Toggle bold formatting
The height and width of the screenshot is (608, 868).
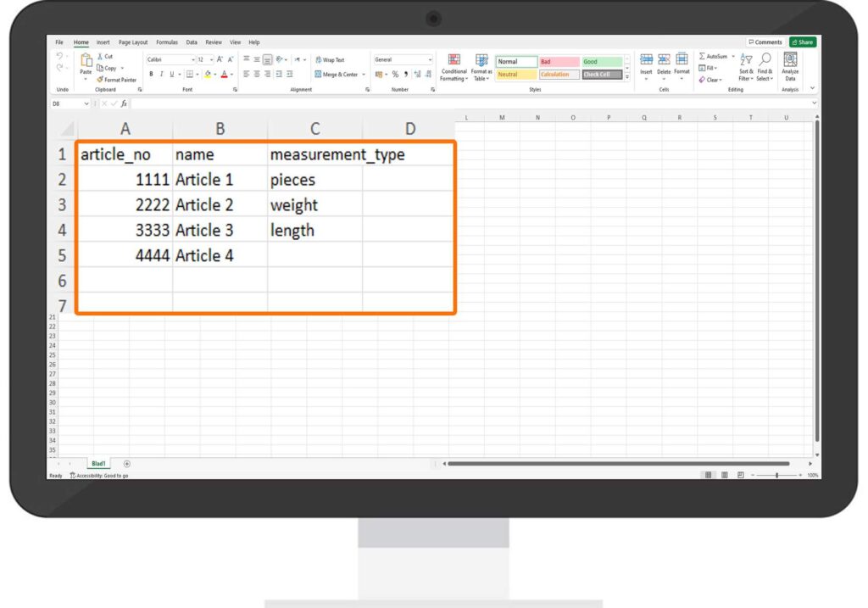tap(151, 74)
